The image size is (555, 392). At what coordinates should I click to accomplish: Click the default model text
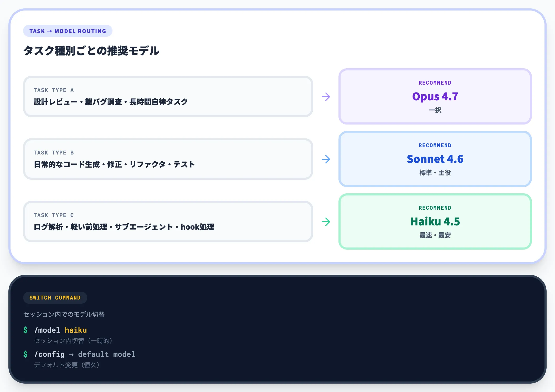[107, 354]
